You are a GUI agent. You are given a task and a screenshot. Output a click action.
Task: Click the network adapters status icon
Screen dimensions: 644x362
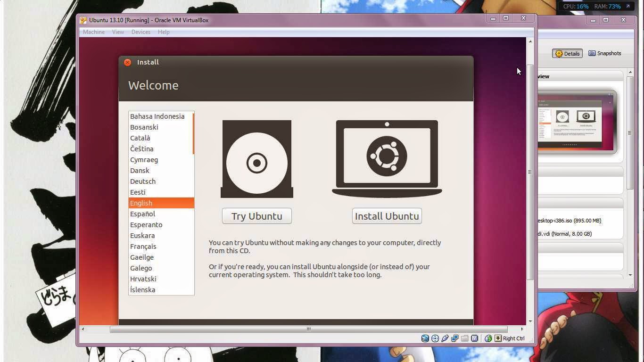[454, 338]
